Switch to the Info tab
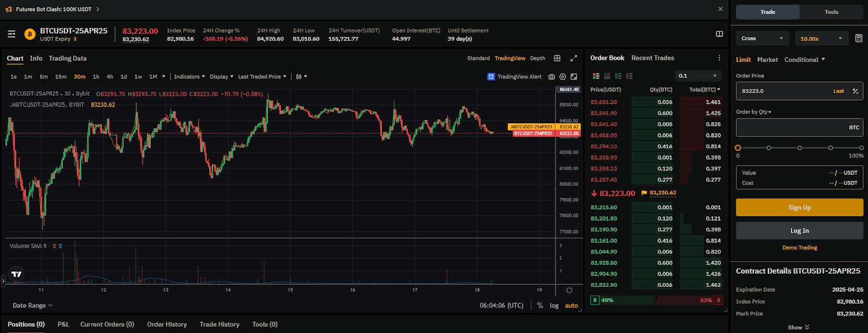The image size is (868, 333). point(36,59)
